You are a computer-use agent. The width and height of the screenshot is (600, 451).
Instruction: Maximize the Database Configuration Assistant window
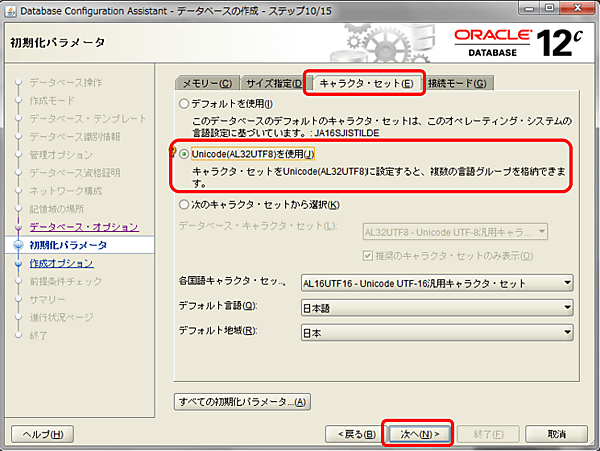pos(549,8)
